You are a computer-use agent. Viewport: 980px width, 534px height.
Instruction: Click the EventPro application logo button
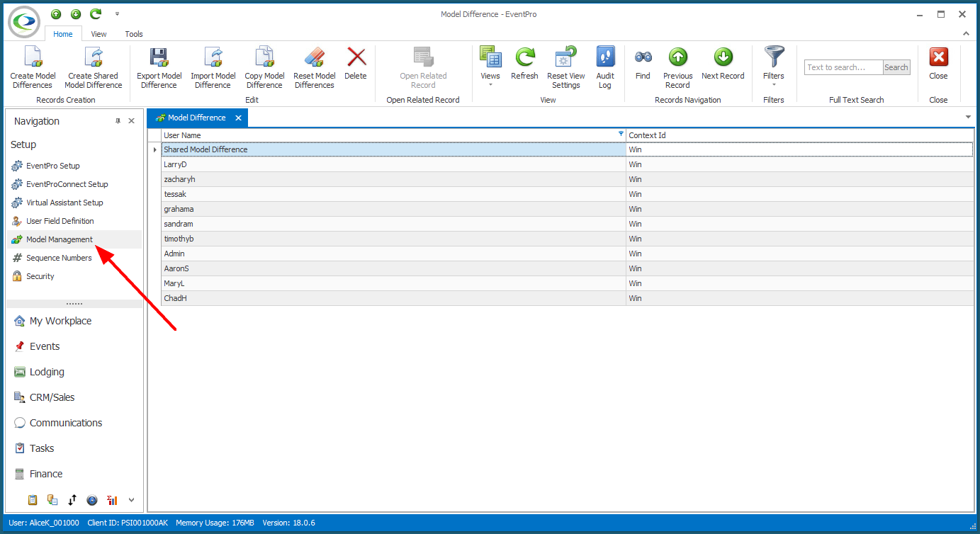[24, 21]
